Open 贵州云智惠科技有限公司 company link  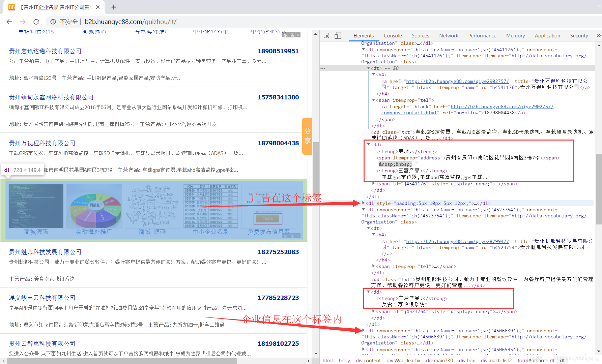[42, 344]
